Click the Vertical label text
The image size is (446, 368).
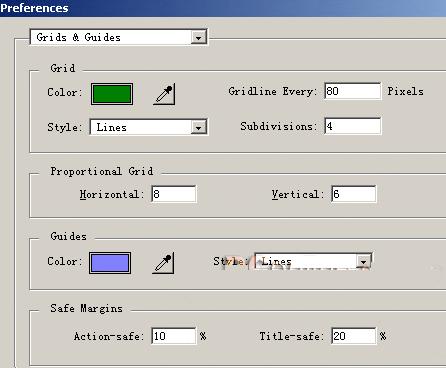click(x=298, y=194)
